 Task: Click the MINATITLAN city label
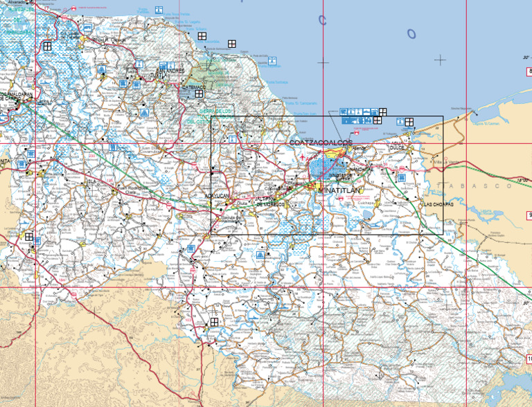(339, 190)
